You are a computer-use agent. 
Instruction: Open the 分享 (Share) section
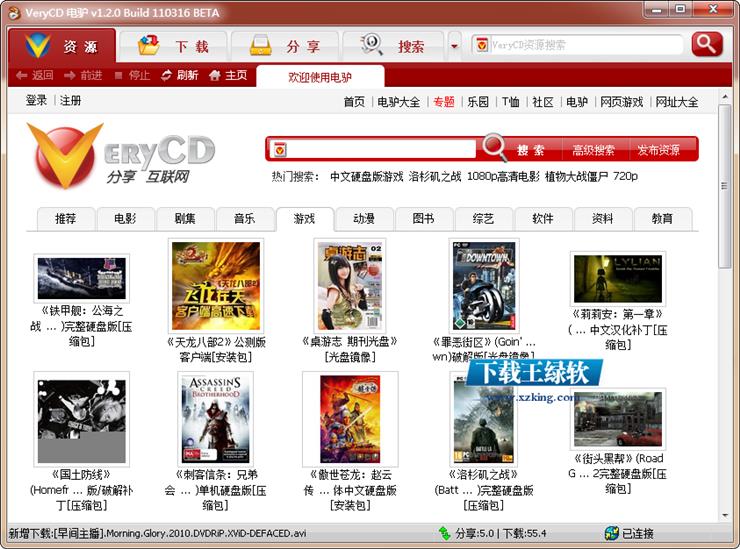[285, 46]
